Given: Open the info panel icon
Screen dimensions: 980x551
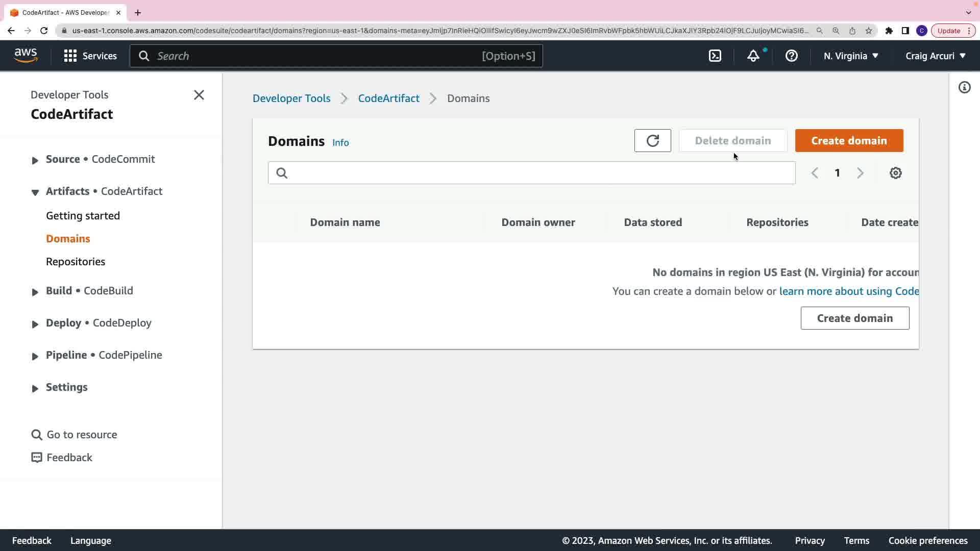Looking at the screenshot, I should click(x=964, y=88).
